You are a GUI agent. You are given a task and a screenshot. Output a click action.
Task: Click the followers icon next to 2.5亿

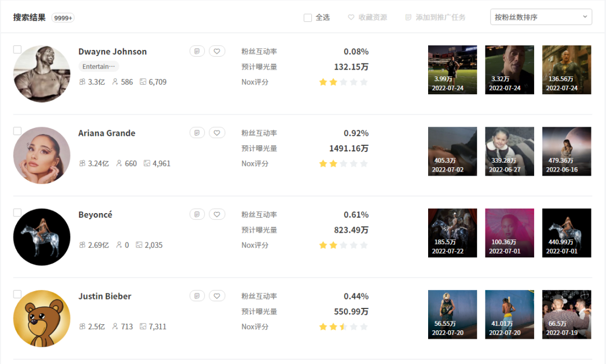[82, 326]
